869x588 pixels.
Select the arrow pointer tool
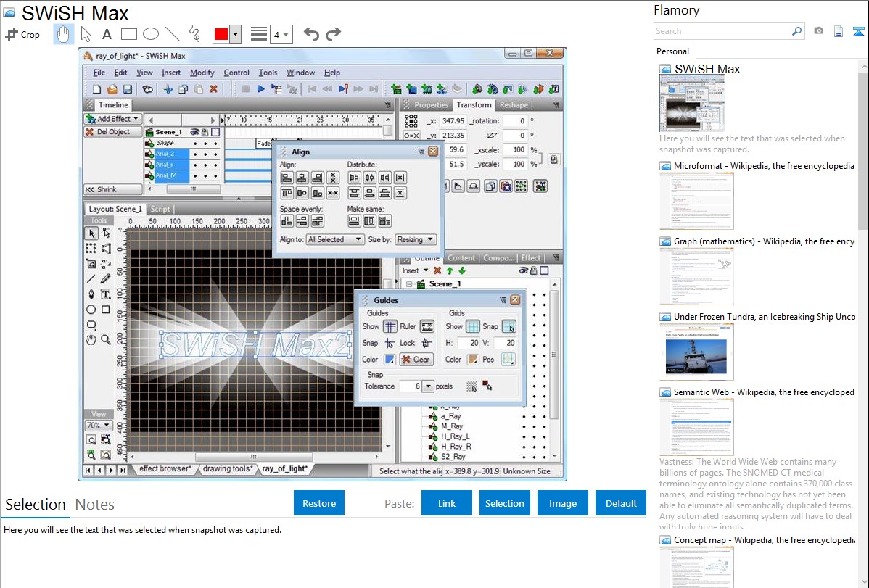tap(86, 34)
